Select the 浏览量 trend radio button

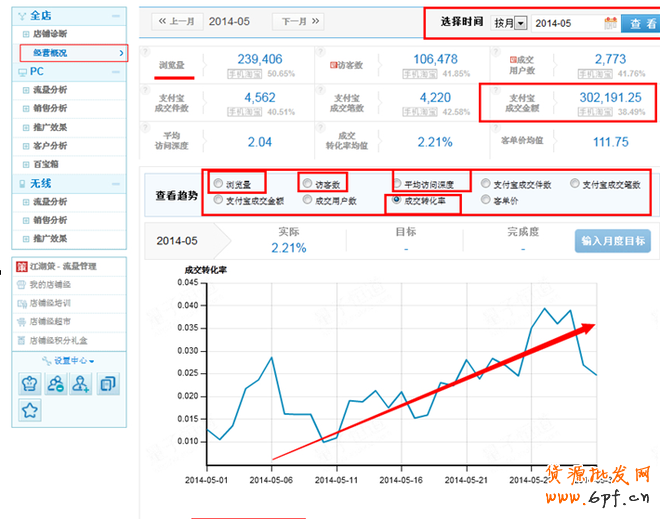point(218,183)
